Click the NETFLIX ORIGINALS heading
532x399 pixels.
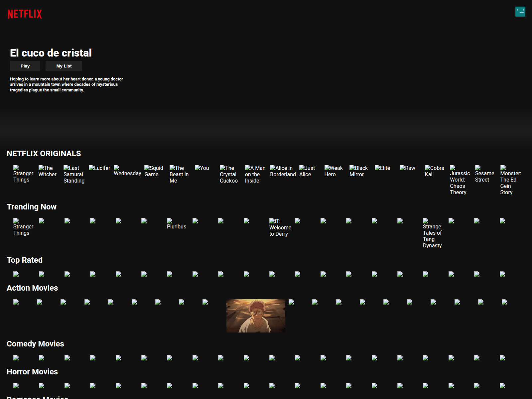(x=44, y=154)
